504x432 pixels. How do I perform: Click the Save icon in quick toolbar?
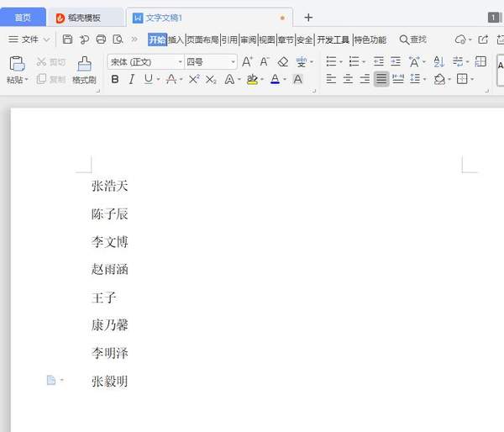[67, 40]
